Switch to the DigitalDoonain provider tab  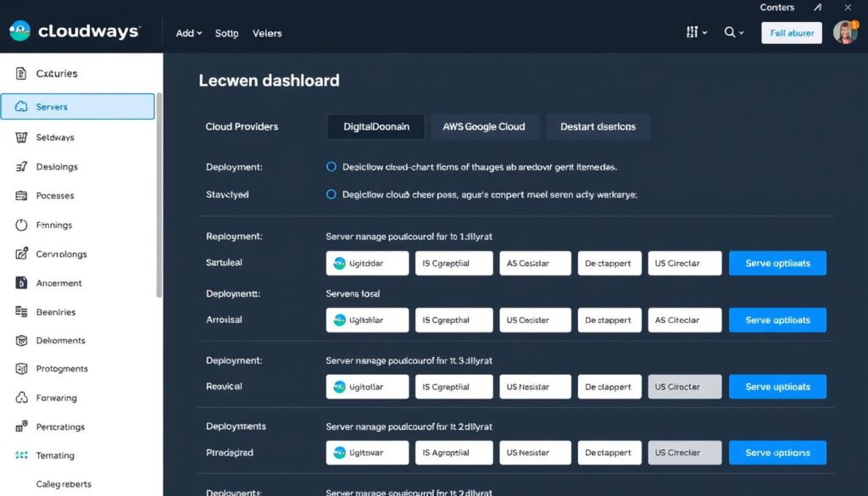point(376,126)
